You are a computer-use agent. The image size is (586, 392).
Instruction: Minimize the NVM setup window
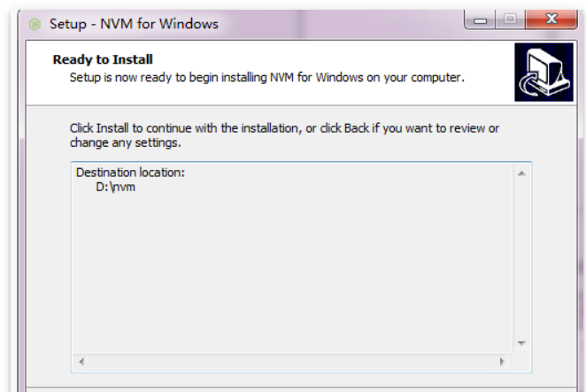[481, 19]
